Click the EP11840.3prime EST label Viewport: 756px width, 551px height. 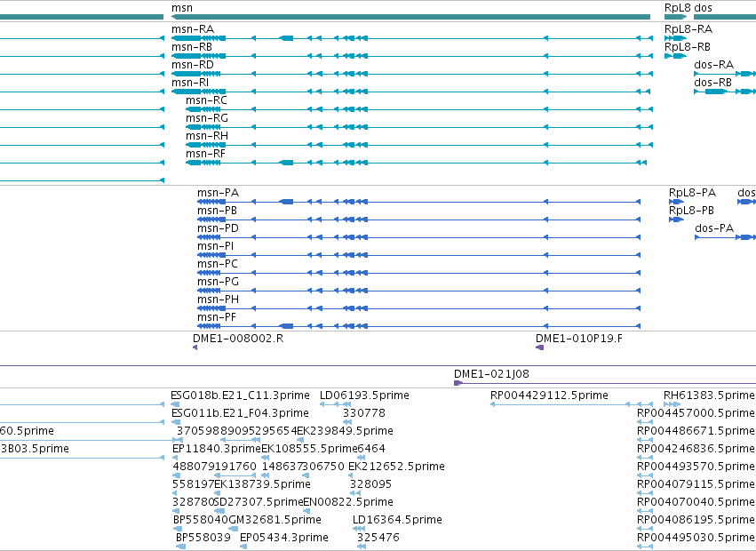tap(217, 449)
